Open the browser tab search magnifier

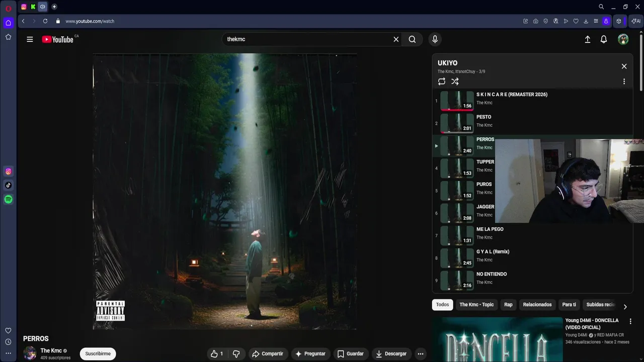[601, 7]
